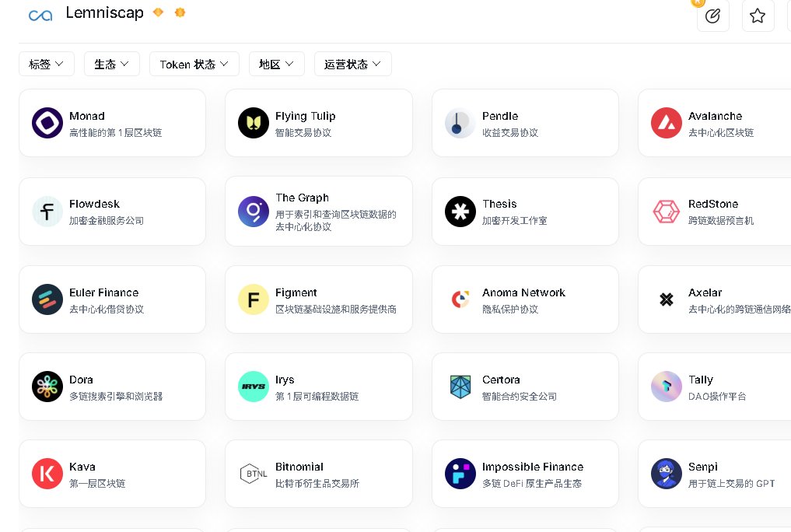Click the Flowdesk logo
791x532 pixels.
click(47, 212)
